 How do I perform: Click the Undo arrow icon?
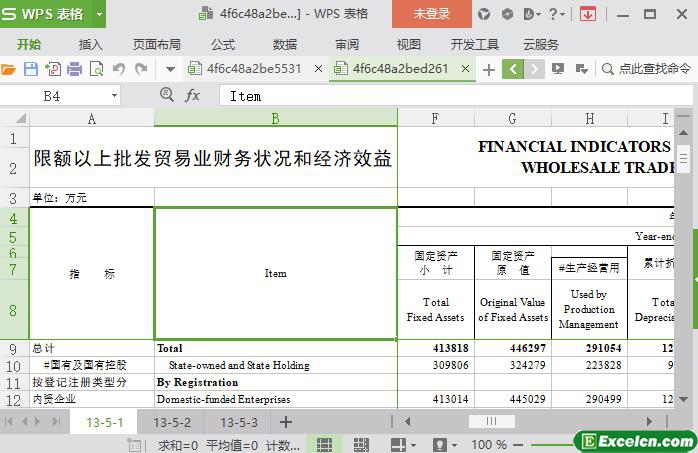119,69
